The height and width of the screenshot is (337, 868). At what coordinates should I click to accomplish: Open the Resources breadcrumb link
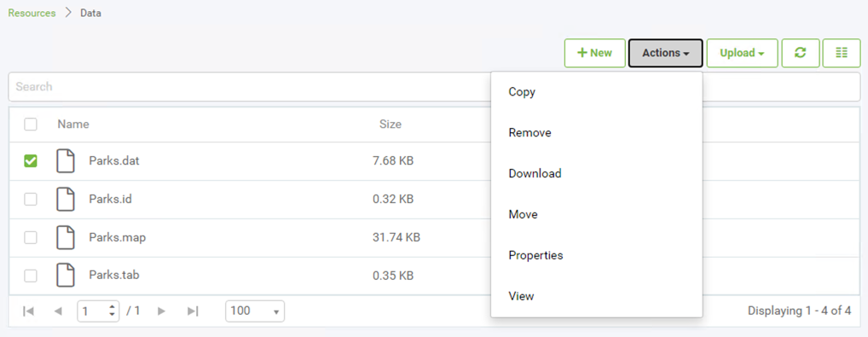[32, 13]
